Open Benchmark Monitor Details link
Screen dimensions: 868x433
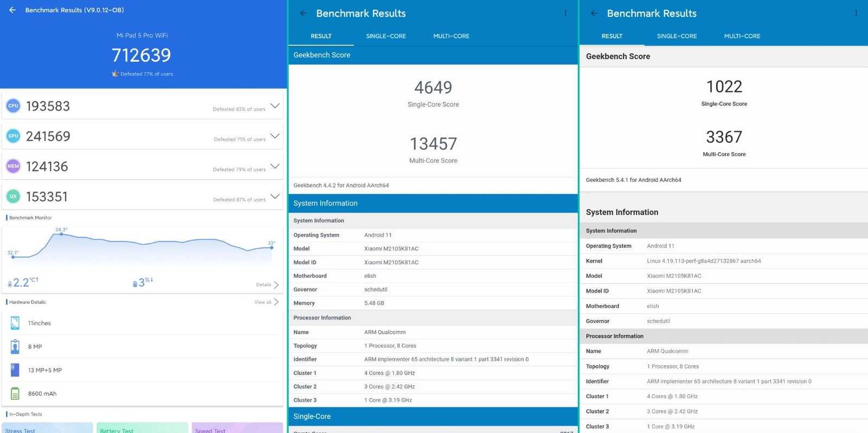pyautogui.click(x=267, y=285)
